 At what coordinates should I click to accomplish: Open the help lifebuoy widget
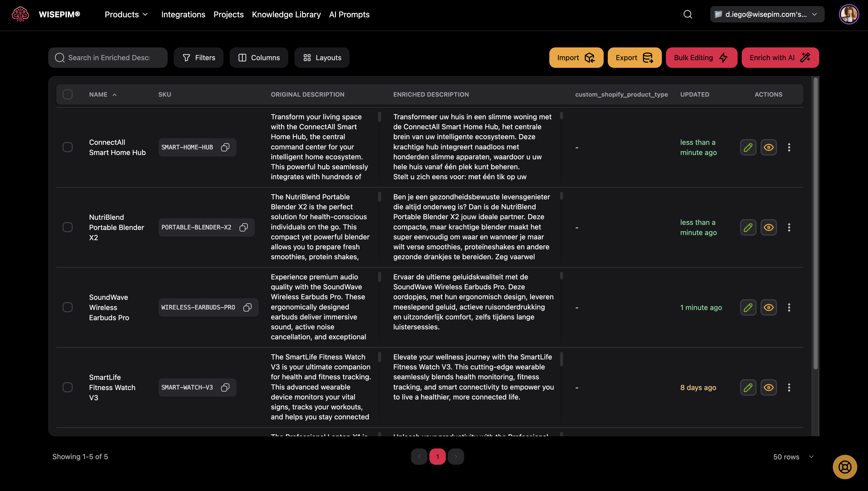[x=845, y=467]
